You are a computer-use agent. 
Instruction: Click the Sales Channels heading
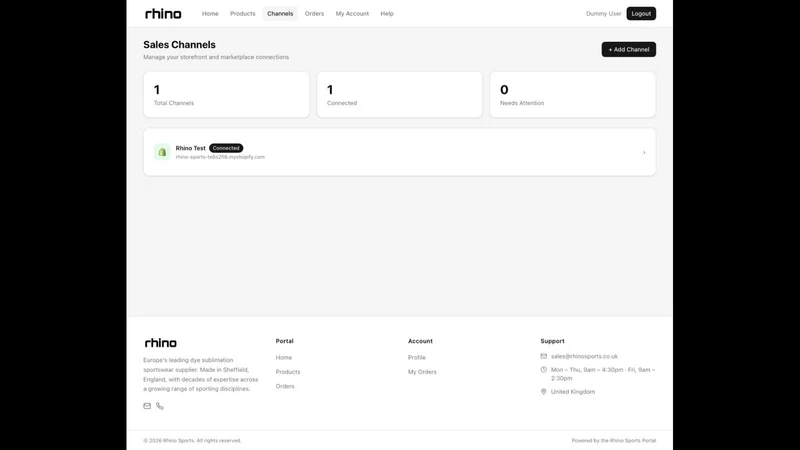click(179, 45)
